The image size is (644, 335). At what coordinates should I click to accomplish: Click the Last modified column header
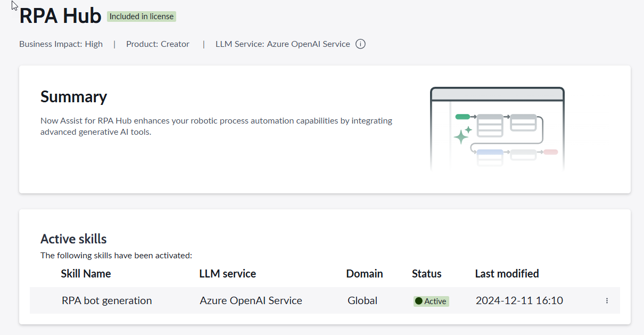507,274
